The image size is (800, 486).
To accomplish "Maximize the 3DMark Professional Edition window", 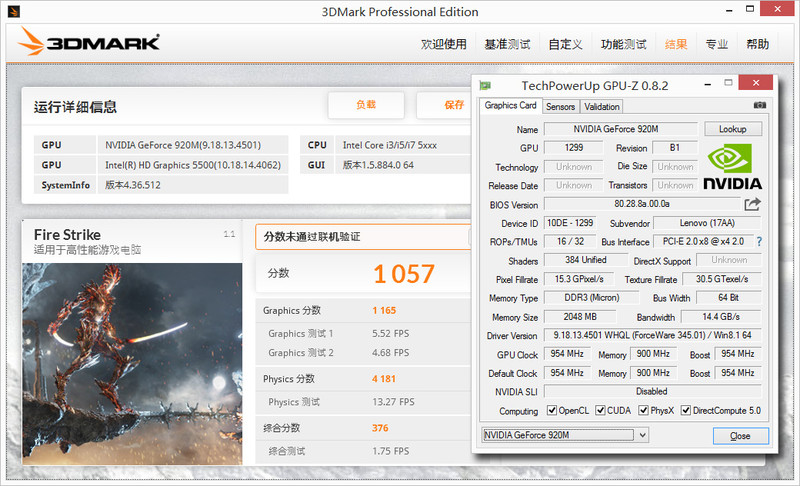I will (749, 9).
